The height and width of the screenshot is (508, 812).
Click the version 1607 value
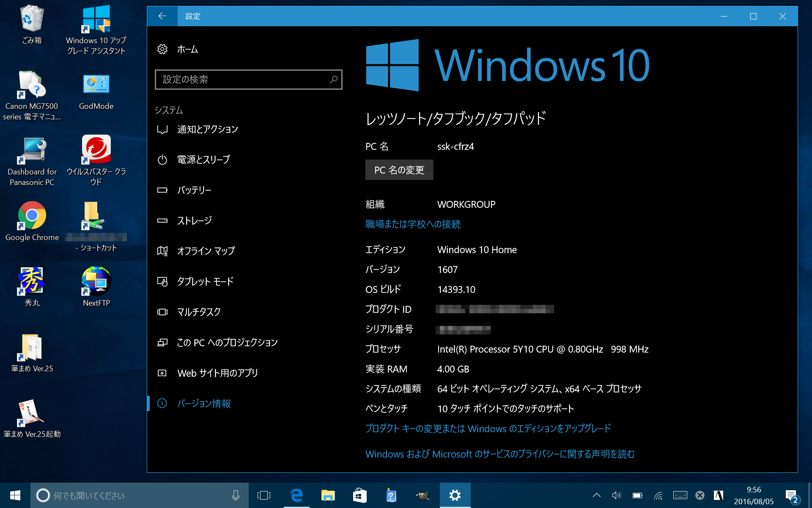pyautogui.click(x=447, y=270)
